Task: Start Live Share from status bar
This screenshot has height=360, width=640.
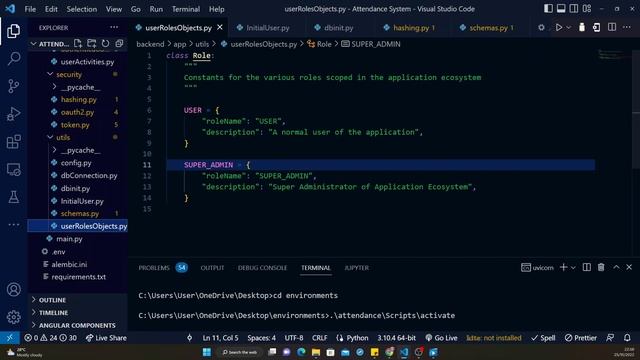Action: (106, 338)
